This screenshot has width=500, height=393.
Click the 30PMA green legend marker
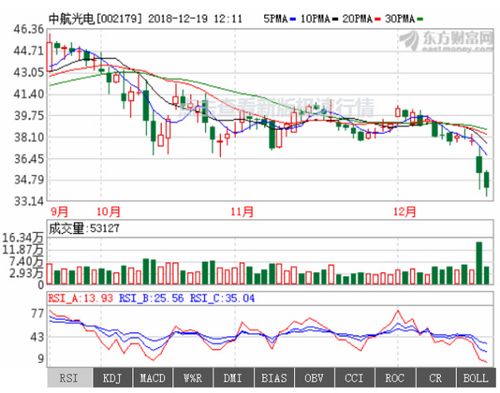pyautogui.click(x=420, y=19)
